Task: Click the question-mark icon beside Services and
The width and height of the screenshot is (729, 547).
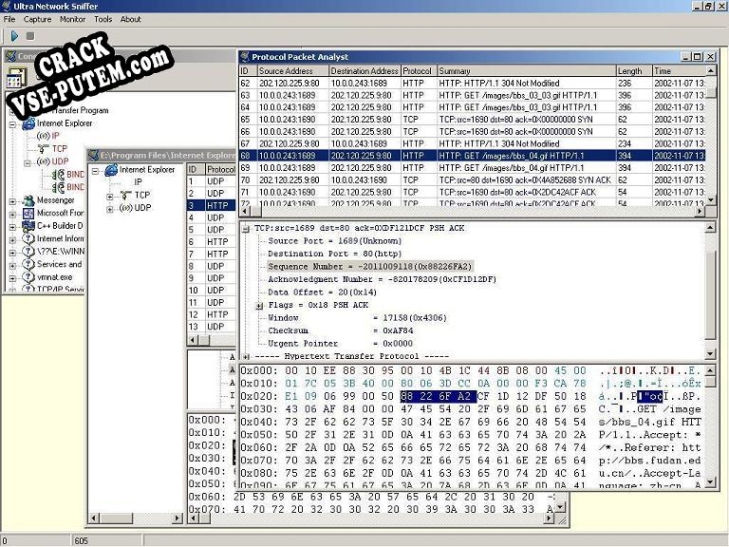Action: [29, 264]
